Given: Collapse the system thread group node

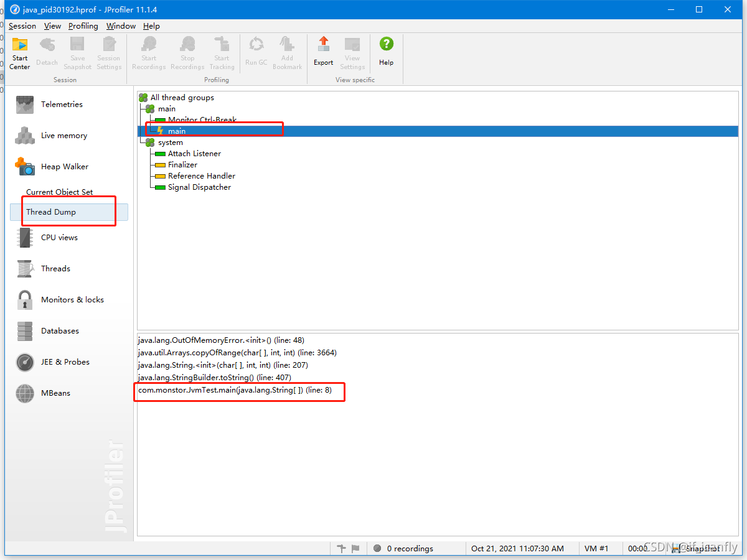Looking at the screenshot, I should coord(150,142).
